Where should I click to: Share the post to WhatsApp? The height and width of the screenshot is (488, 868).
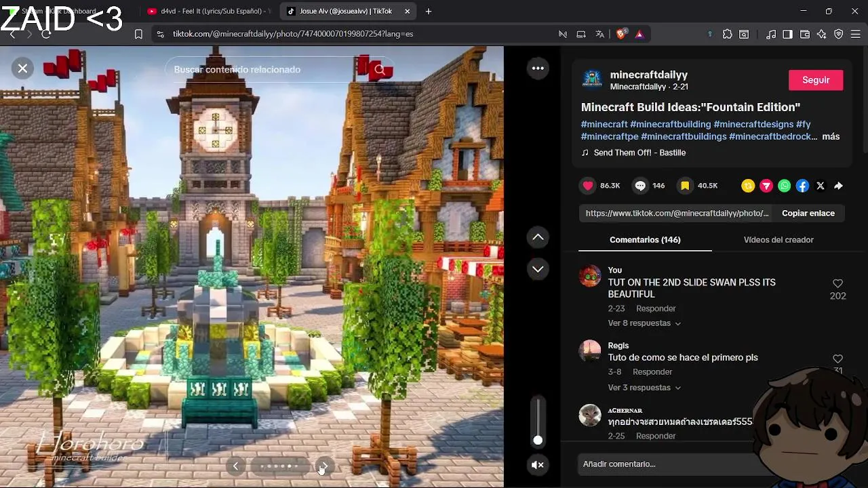[x=785, y=186]
